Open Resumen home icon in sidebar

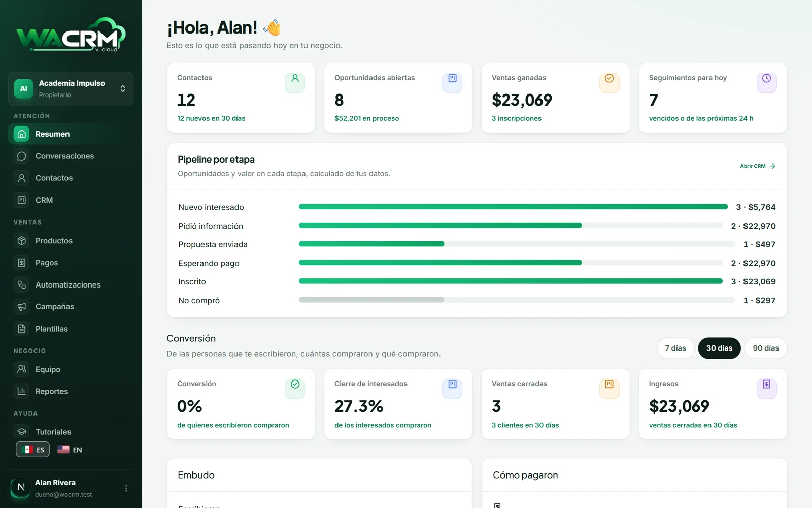(21, 134)
